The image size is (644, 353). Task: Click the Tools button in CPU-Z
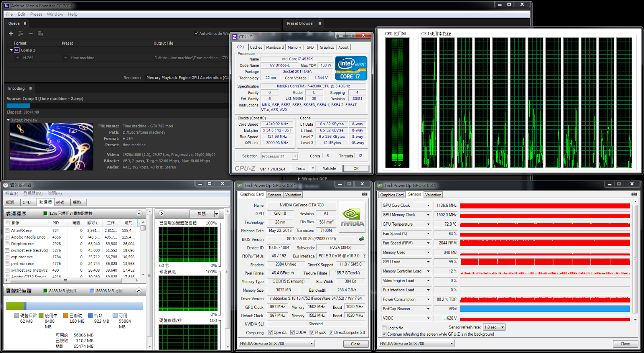[x=300, y=168]
